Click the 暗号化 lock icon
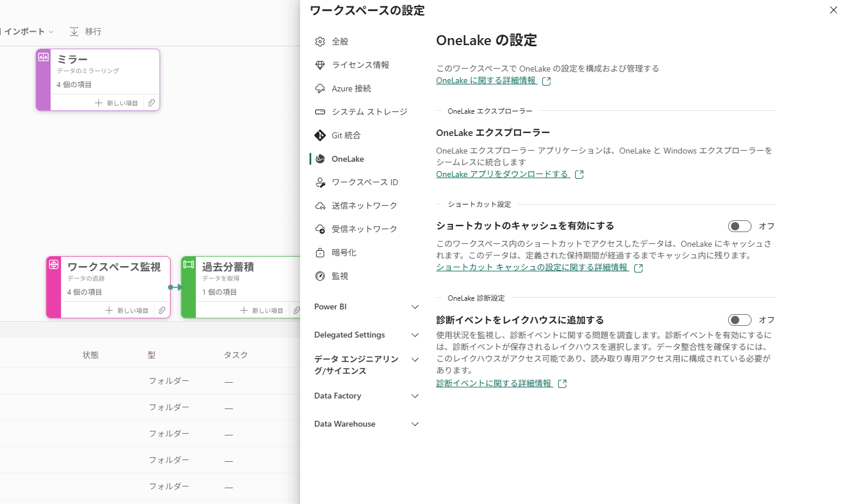The width and height of the screenshot is (850, 504). click(x=320, y=253)
